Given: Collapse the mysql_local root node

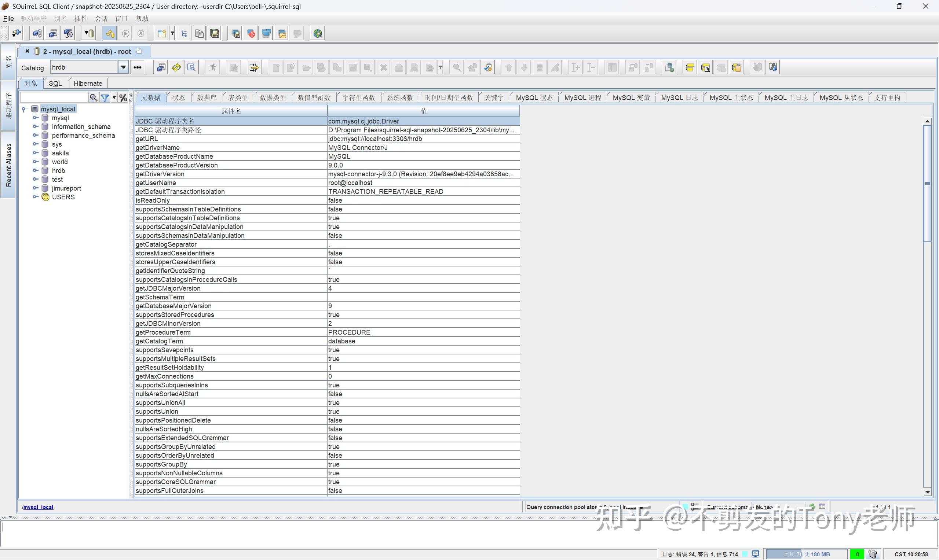Looking at the screenshot, I should coord(24,109).
